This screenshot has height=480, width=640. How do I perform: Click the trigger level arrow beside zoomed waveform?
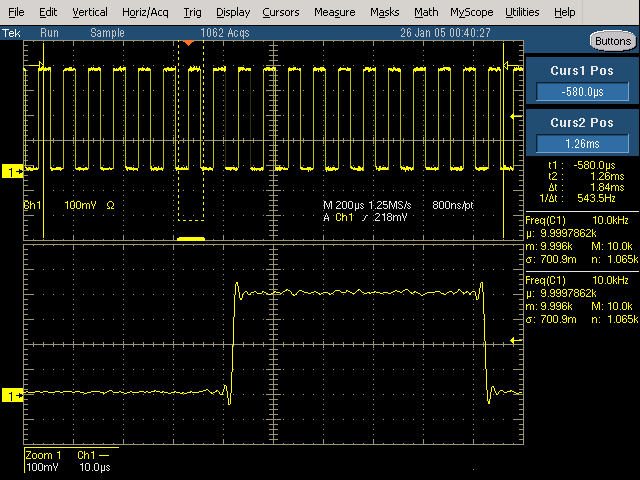(x=516, y=342)
